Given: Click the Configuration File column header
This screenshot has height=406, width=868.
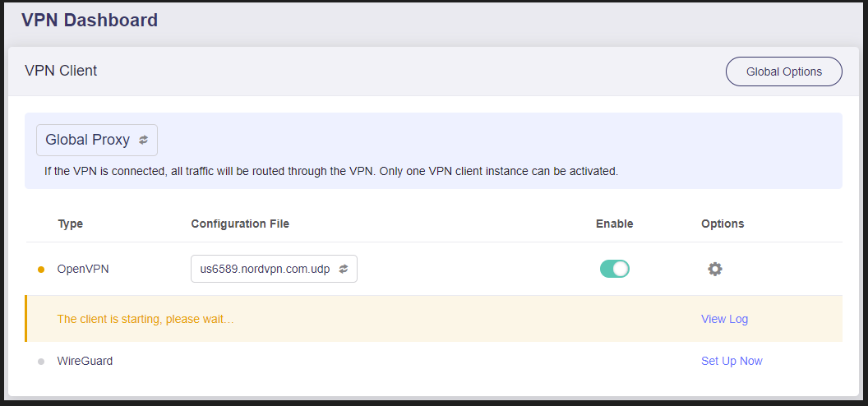Looking at the screenshot, I should point(240,224).
